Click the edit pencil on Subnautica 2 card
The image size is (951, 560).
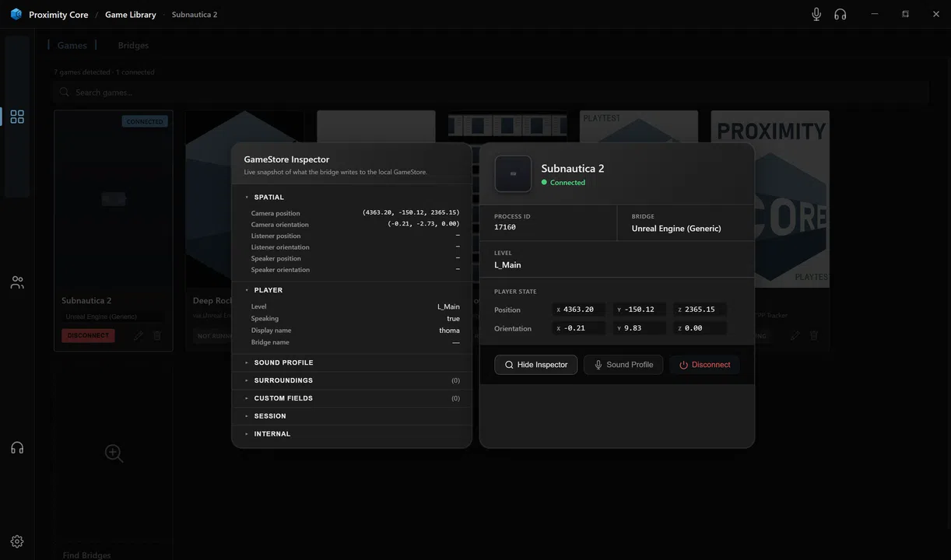139,336
